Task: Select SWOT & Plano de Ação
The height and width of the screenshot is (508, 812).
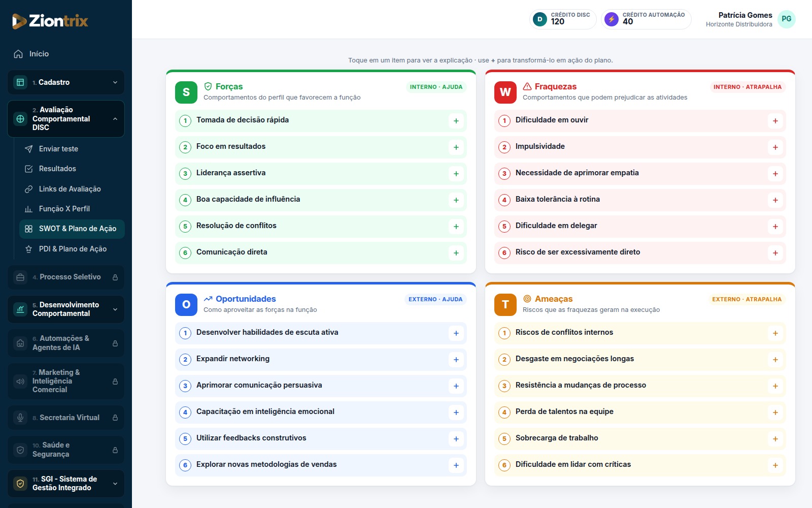Action: (72, 229)
